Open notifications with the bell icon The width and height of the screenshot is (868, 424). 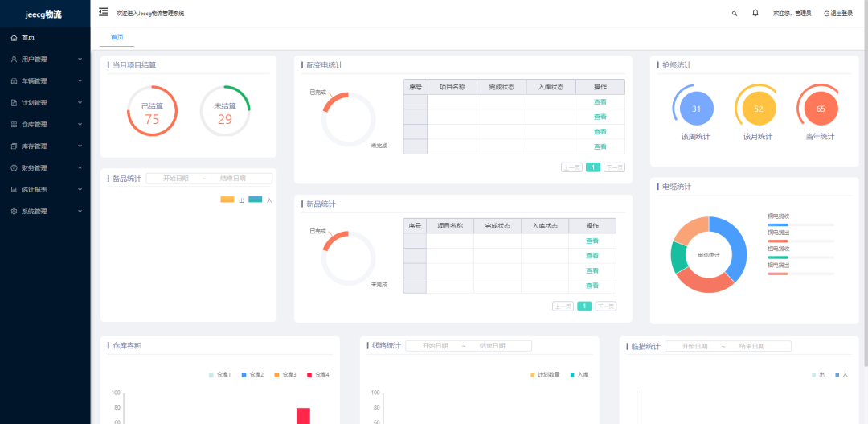pyautogui.click(x=755, y=13)
